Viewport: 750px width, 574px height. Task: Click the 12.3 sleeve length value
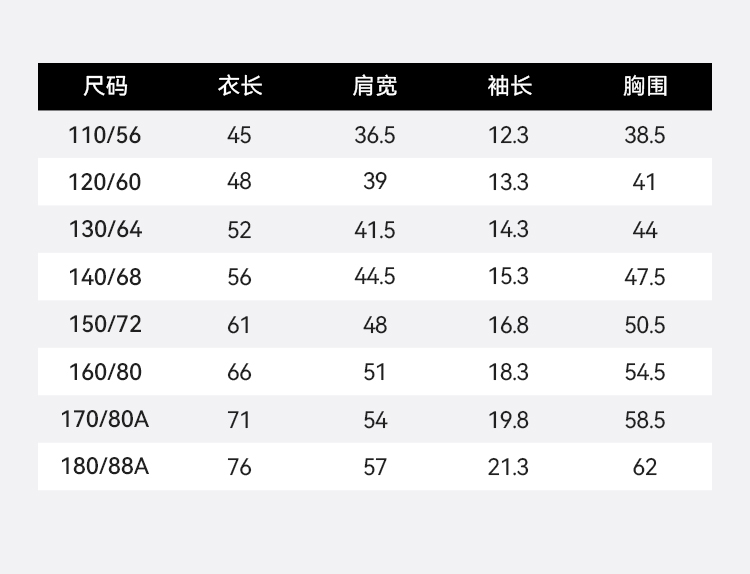click(509, 135)
